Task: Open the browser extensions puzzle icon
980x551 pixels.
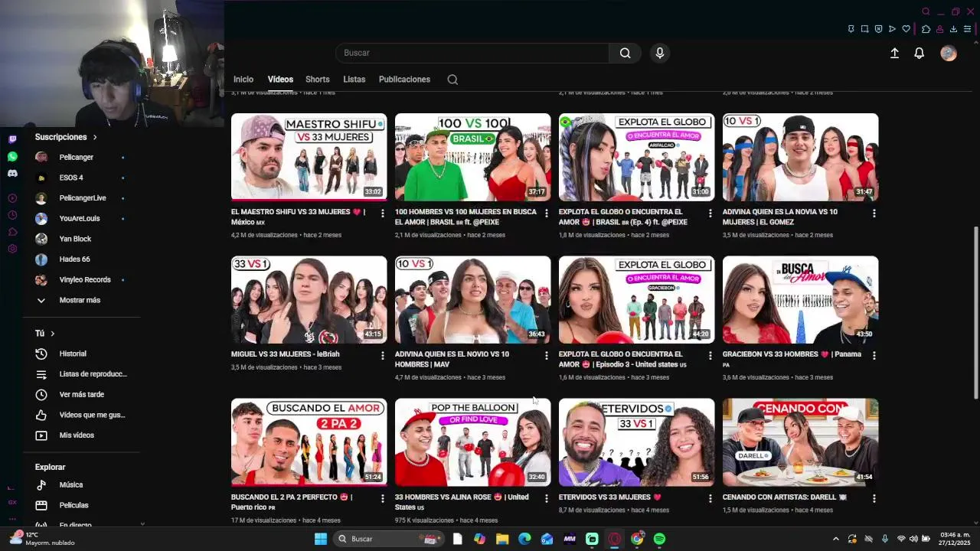Action: pos(926,29)
